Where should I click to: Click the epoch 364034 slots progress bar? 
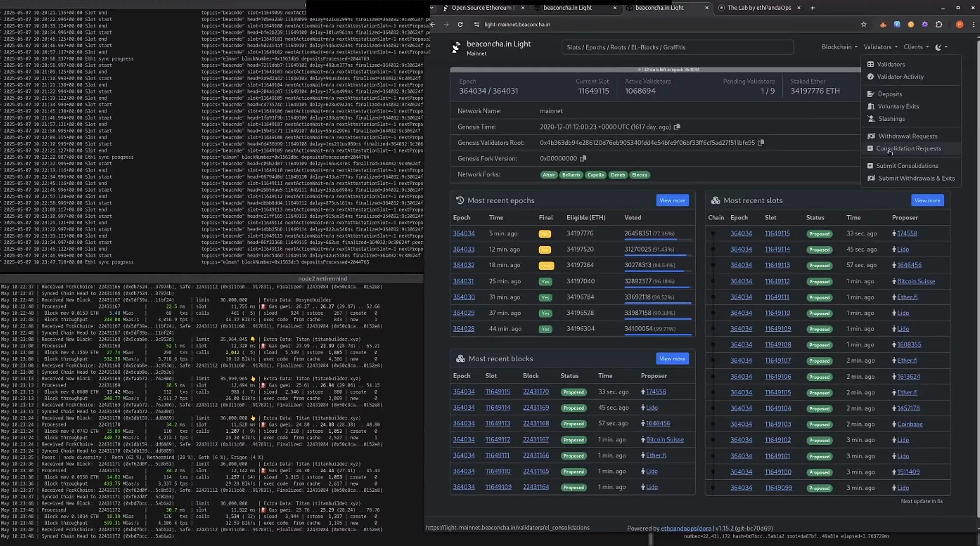click(655, 70)
